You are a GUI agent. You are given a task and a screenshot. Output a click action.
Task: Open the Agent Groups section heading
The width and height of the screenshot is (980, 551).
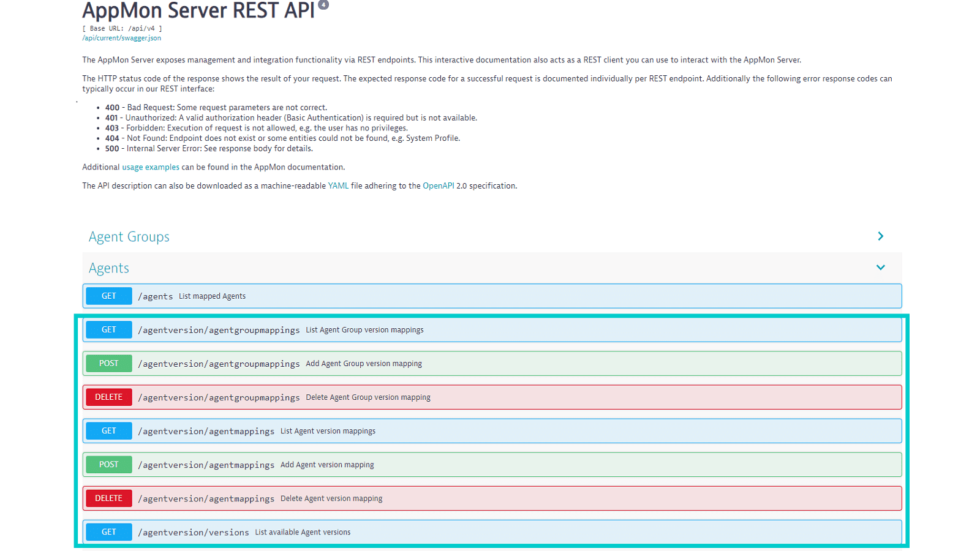click(129, 237)
